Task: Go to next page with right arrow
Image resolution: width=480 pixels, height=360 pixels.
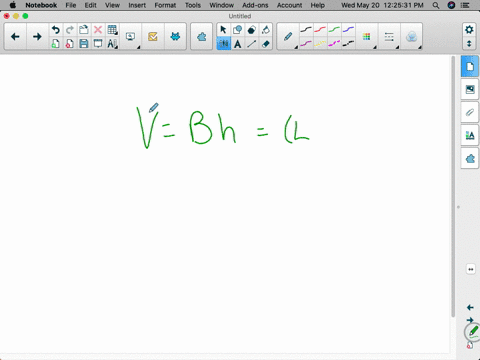Action: (37, 37)
